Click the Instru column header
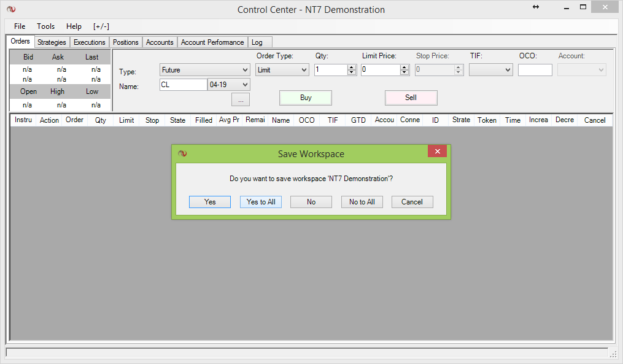Viewport: 623px width, 364px height. point(23,120)
